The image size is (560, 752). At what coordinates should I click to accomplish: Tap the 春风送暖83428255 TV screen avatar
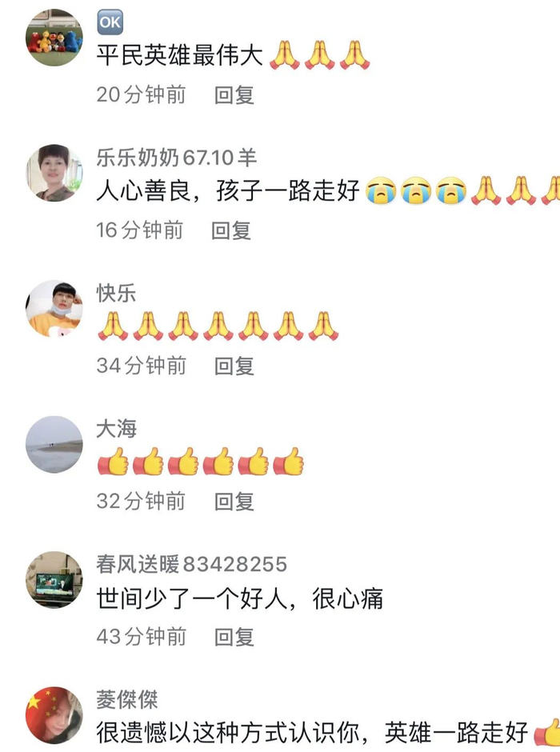point(54,580)
